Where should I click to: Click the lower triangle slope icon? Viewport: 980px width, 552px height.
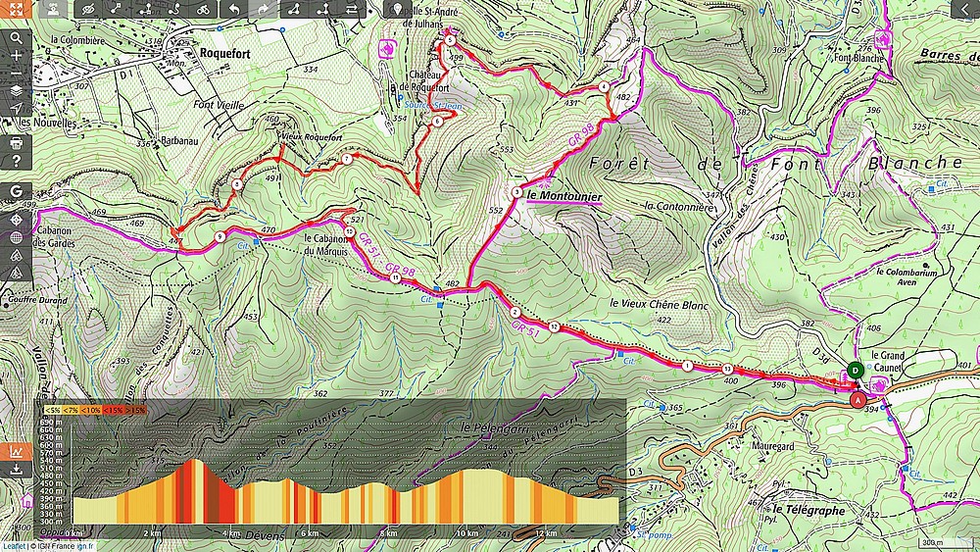17,273
